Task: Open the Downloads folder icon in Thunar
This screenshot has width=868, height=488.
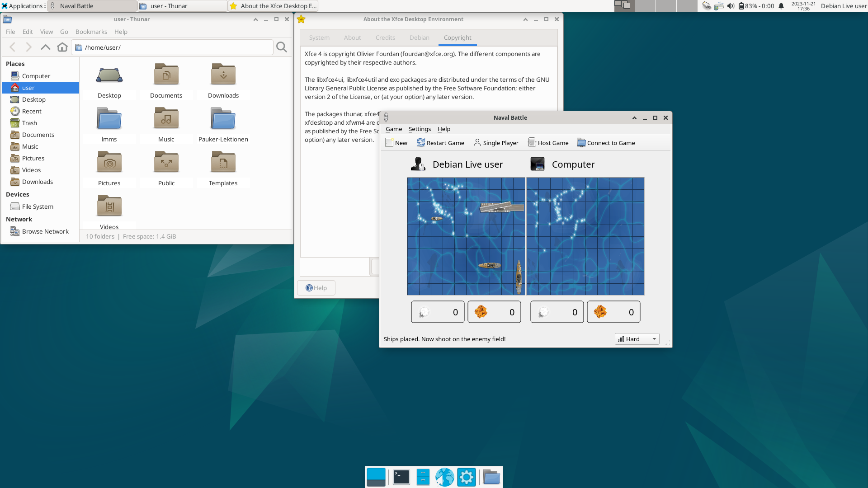Action: click(x=223, y=75)
